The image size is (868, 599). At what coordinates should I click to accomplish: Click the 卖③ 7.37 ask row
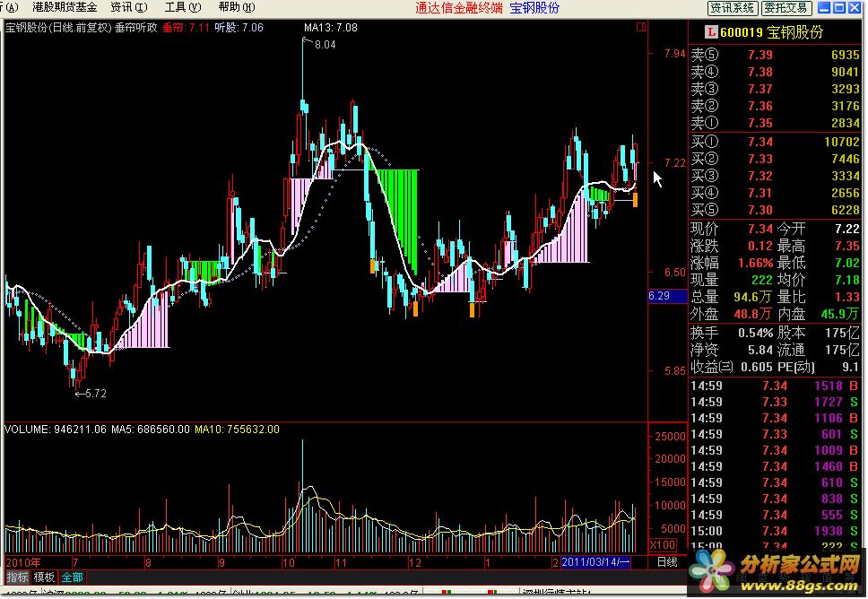click(775, 89)
